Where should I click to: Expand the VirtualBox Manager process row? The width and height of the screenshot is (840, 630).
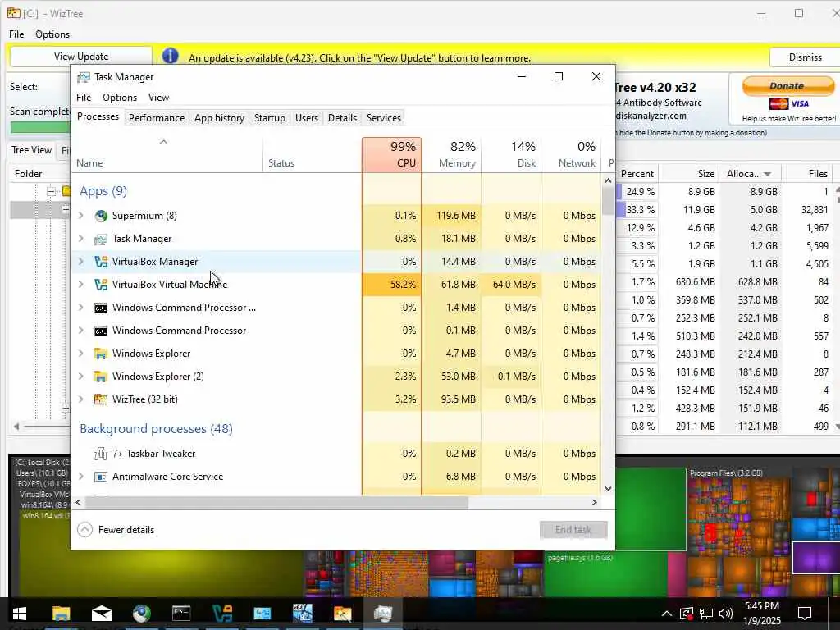pos(81,262)
